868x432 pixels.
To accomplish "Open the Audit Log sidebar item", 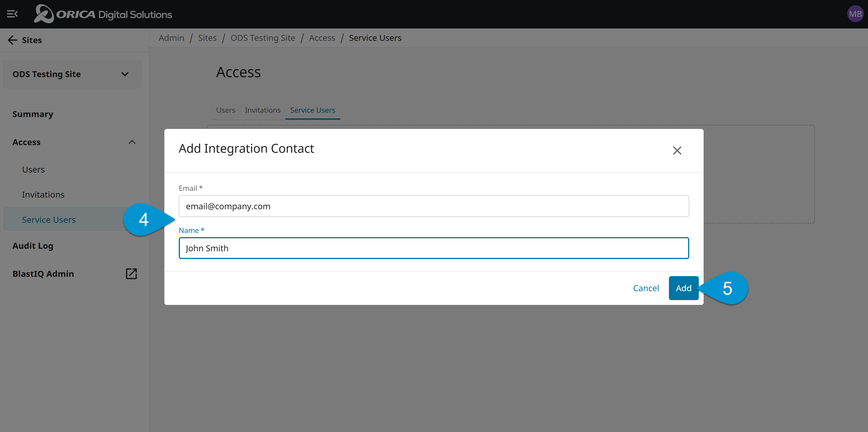I will pyautogui.click(x=33, y=246).
